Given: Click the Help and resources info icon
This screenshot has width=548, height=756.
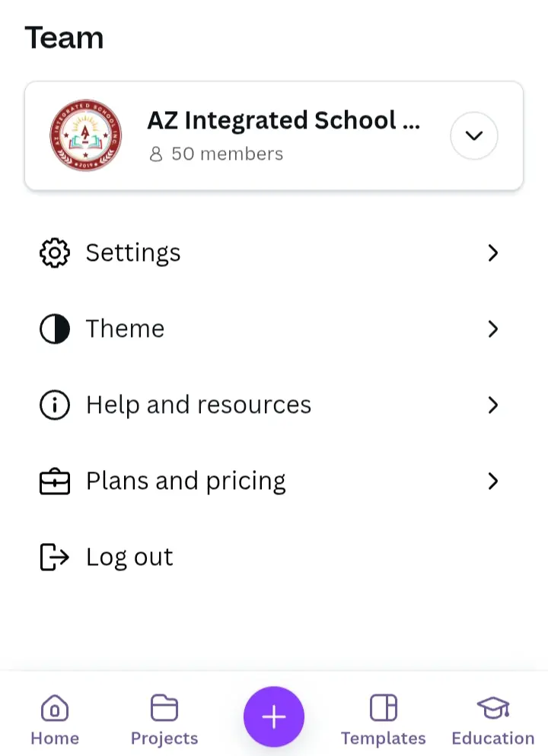Looking at the screenshot, I should click(55, 405).
